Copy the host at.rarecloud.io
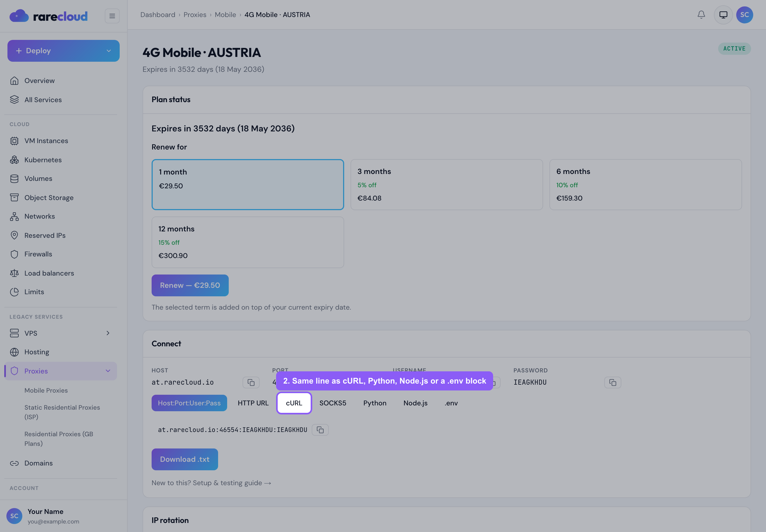 coord(251,382)
